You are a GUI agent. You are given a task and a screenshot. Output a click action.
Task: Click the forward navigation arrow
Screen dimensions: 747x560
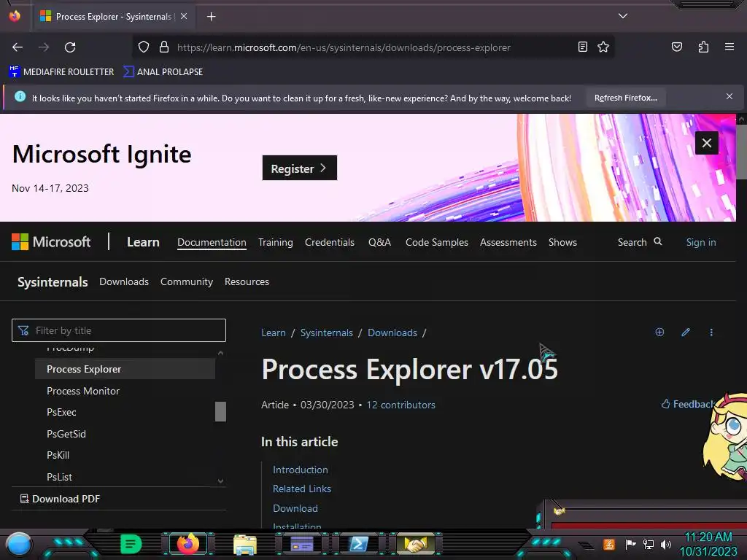(44, 47)
